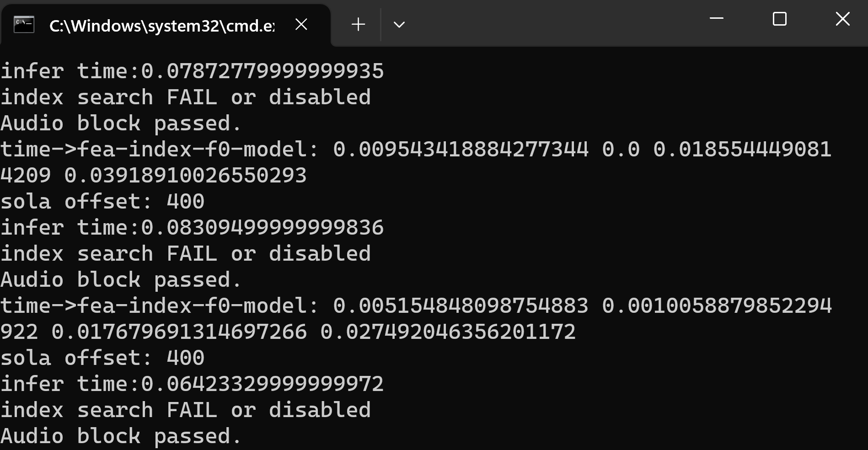This screenshot has height=450, width=868.
Task: Open a new terminal tab
Action: pos(358,24)
